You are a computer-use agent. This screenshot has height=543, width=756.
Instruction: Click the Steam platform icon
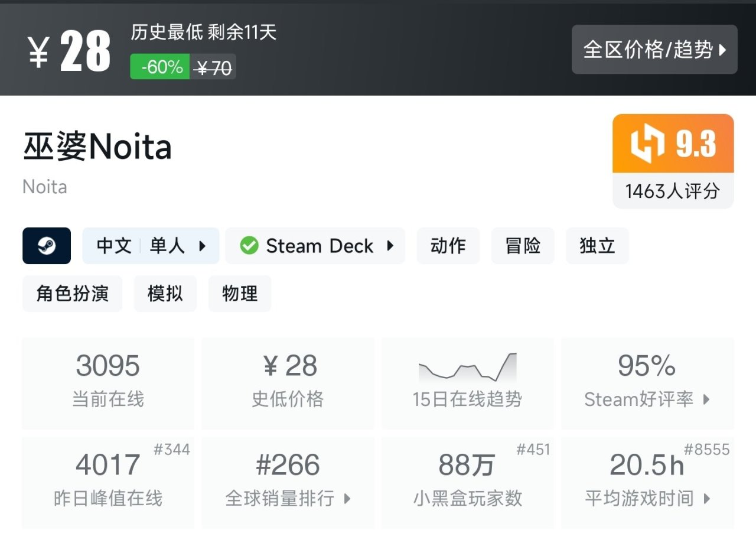click(47, 246)
